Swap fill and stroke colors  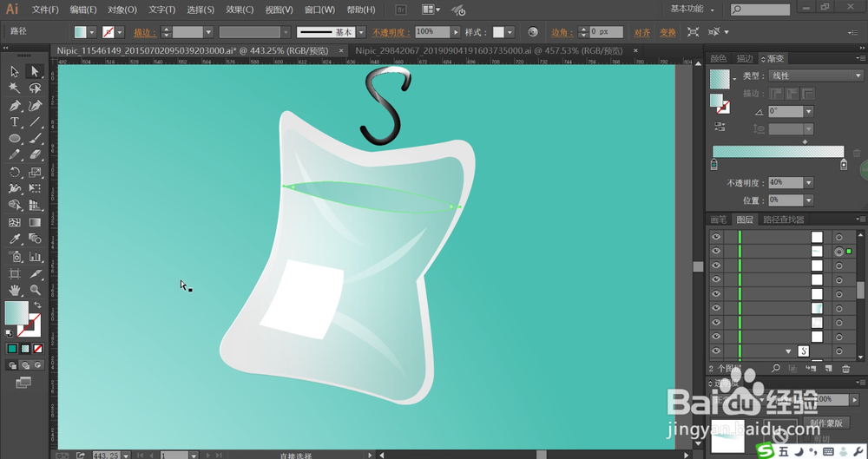pyautogui.click(x=37, y=305)
